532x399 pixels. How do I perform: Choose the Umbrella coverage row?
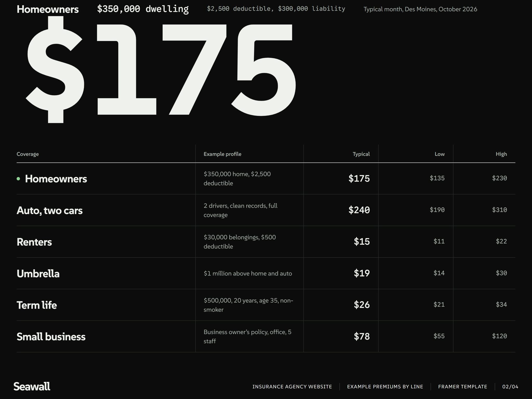[x=266, y=273]
